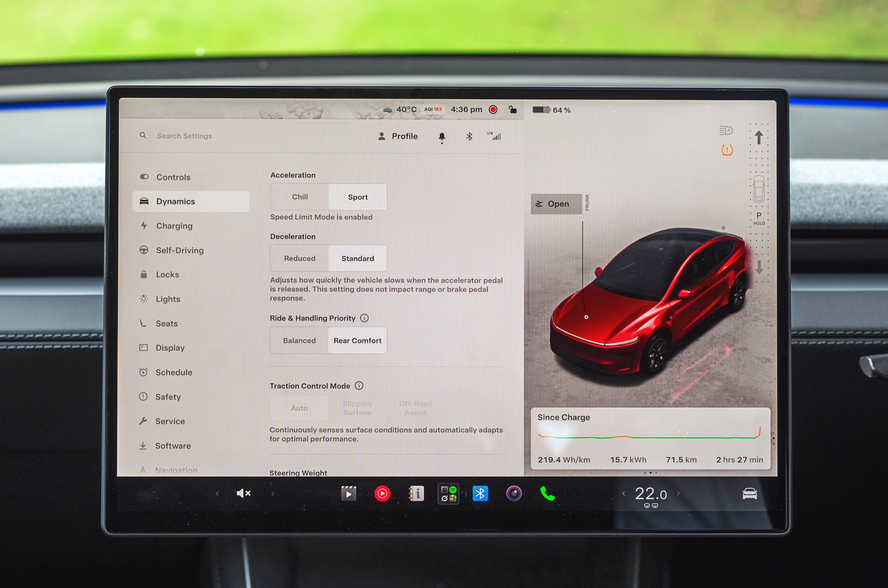Toggle the auto high beam headlight icon
The width and height of the screenshot is (888, 588).
pyautogui.click(x=726, y=130)
